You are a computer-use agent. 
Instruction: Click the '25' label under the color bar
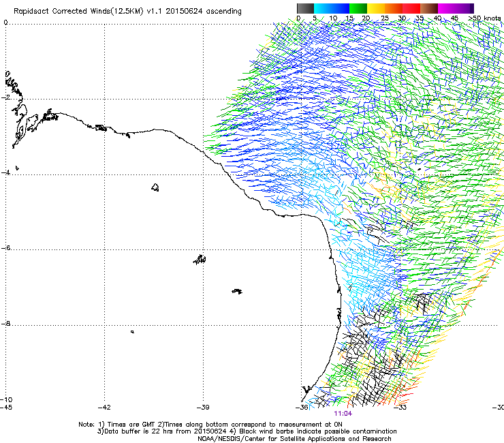click(x=385, y=18)
